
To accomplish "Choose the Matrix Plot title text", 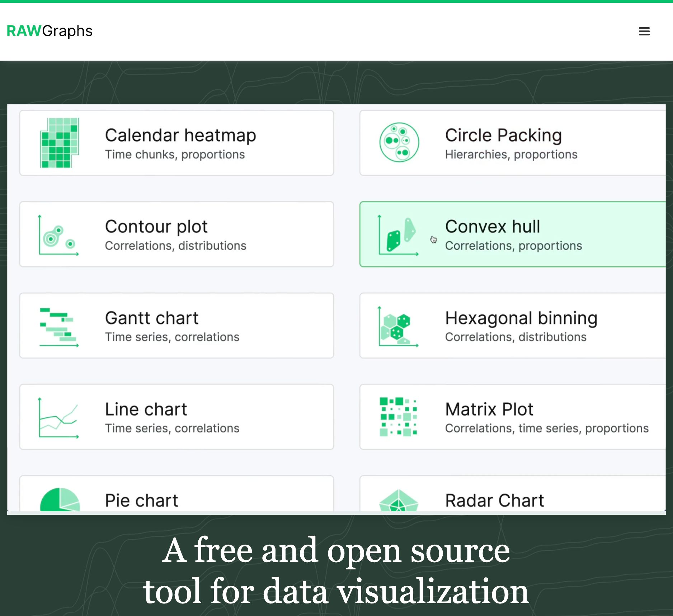I will 489,409.
